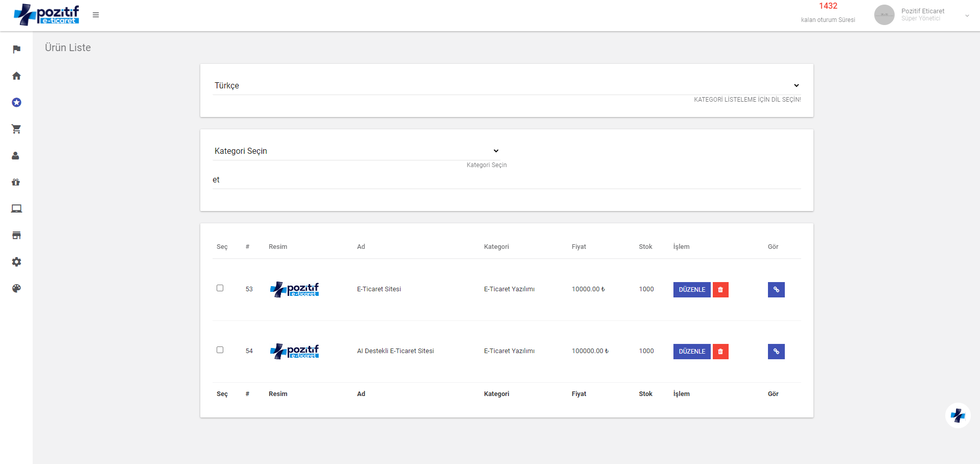The image size is (980, 464).
Task: Click the search field containing "et"
Action: click(506, 180)
